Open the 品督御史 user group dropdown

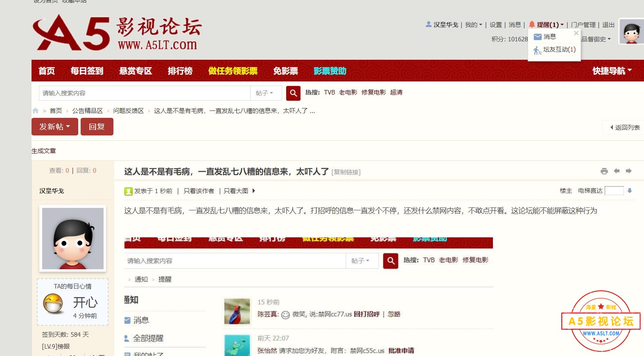click(x=596, y=39)
